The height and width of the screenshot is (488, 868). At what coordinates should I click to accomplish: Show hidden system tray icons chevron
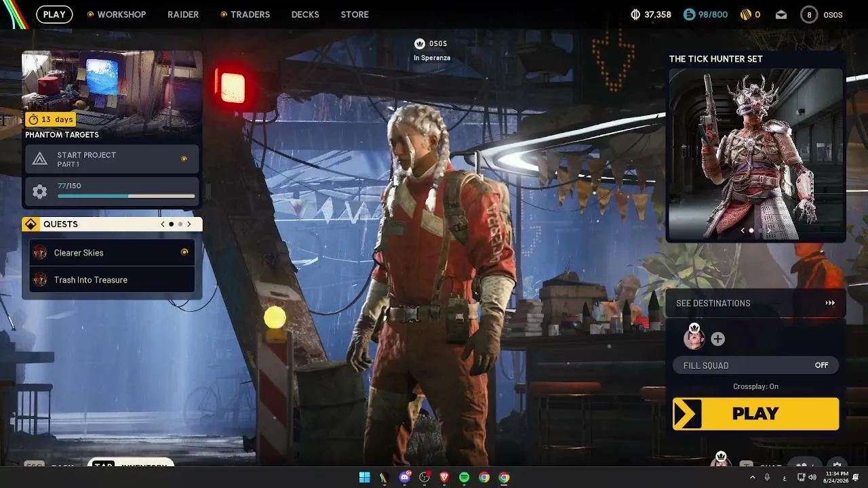752,477
